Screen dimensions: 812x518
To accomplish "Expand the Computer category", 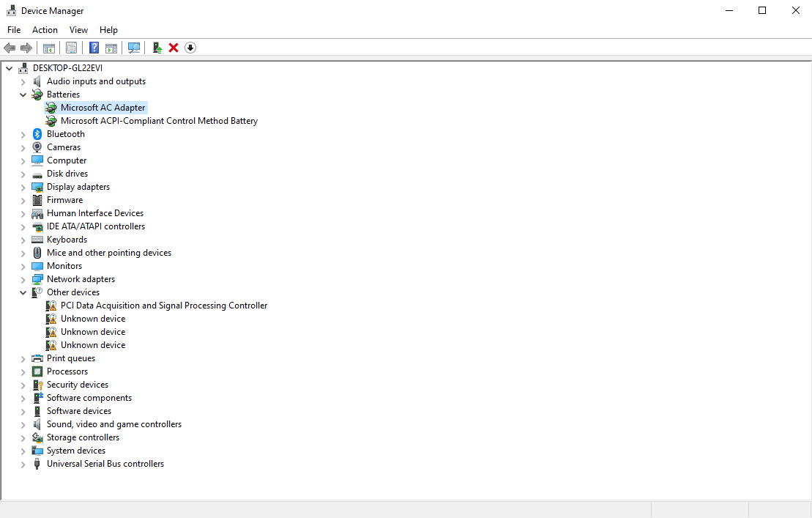I will (x=23, y=161).
